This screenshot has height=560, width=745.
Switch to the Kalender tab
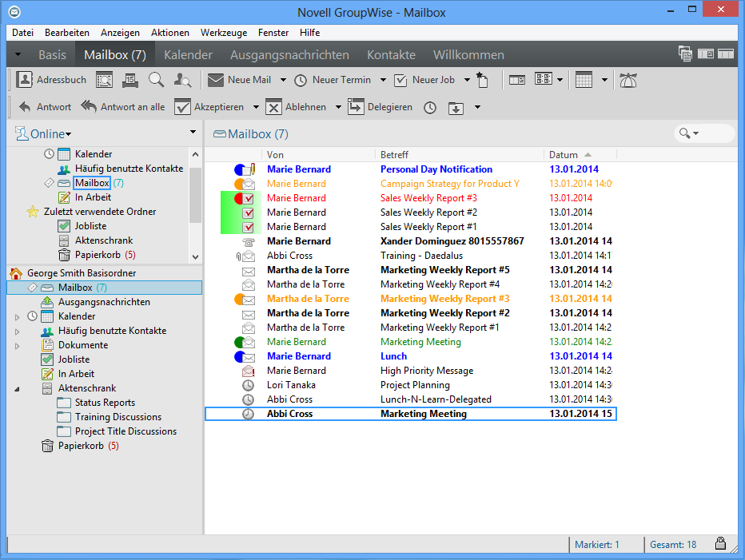pos(188,55)
